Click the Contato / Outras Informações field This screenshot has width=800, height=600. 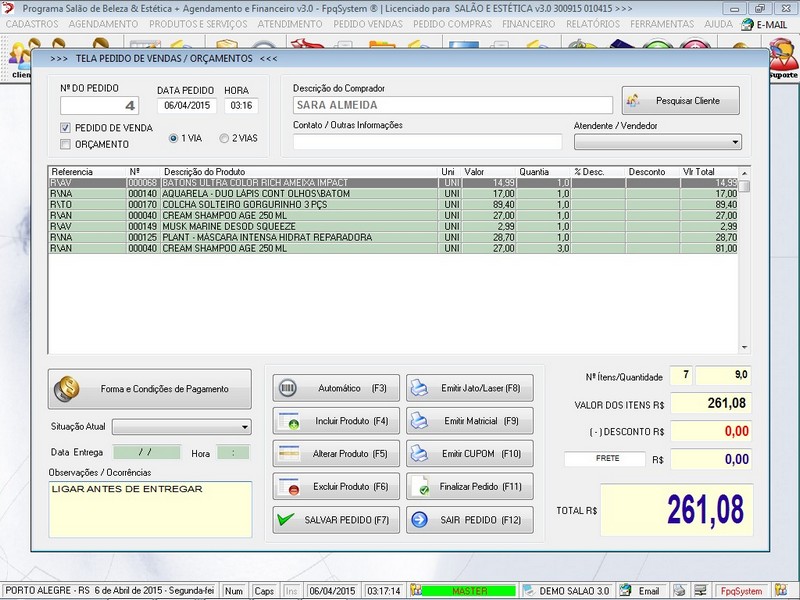click(x=427, y=142)
